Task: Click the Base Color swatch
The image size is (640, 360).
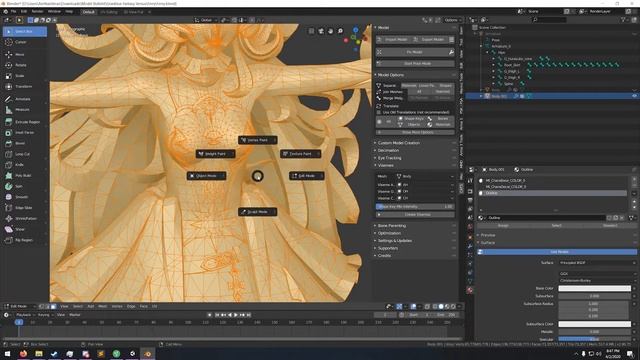Action: [594, 288]
